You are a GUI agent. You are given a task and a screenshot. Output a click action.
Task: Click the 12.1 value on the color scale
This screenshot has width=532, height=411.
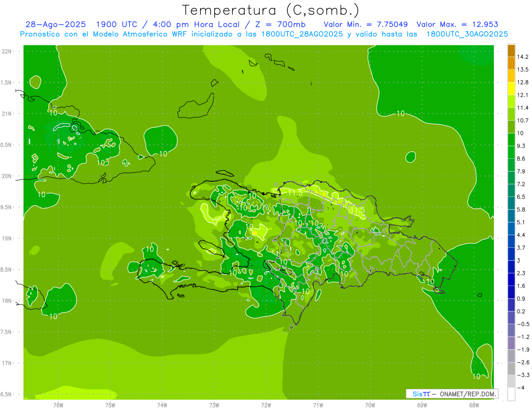tap(523, 95)
